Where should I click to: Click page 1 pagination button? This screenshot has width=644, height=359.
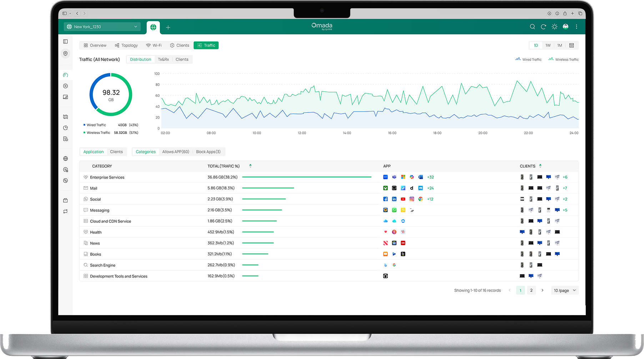point(520,290)
